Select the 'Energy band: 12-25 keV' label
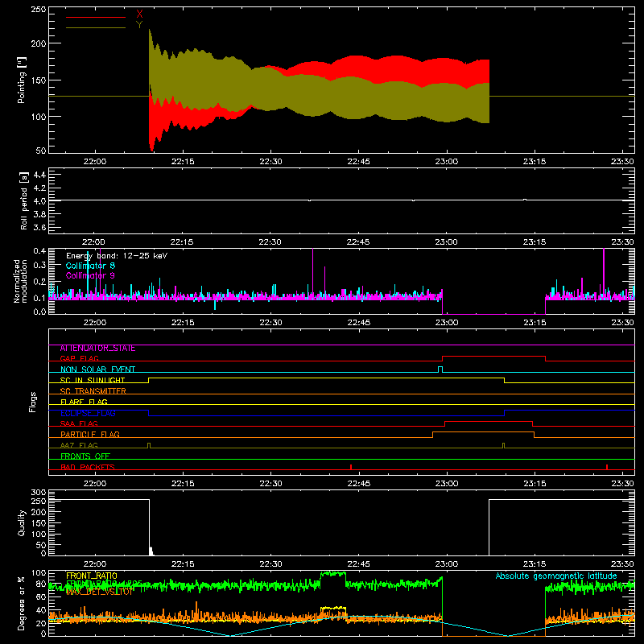644x644 pixels. tap(117, 256)
